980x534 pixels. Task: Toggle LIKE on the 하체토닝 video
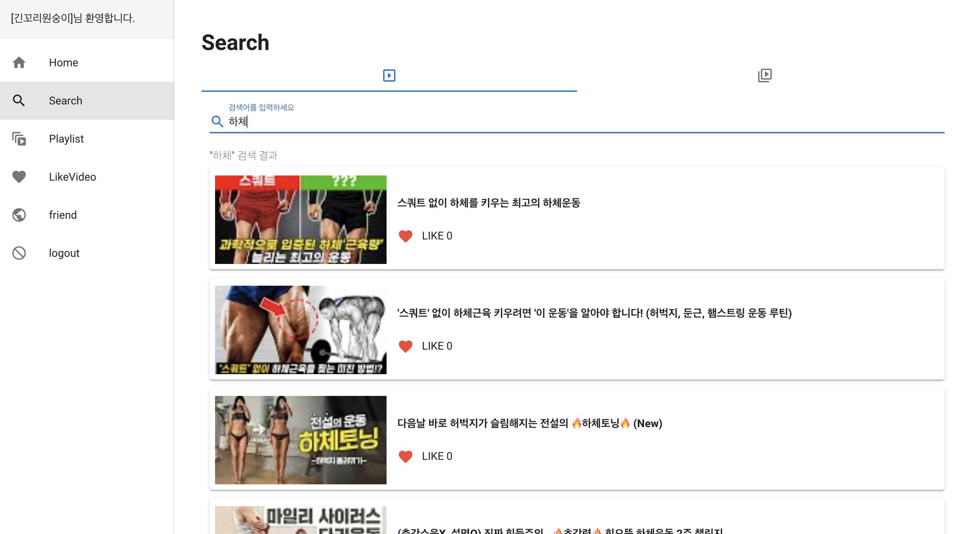click(x=405, y=456)
